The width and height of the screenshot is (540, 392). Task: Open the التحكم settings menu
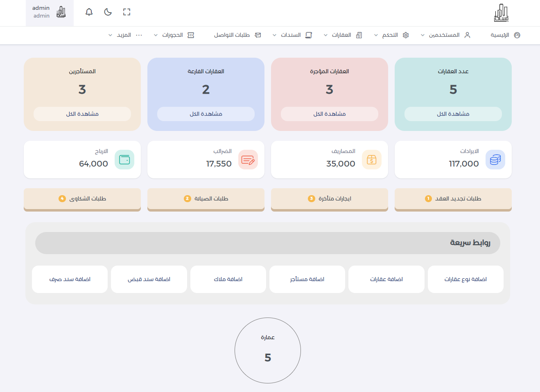pos(391,35)
